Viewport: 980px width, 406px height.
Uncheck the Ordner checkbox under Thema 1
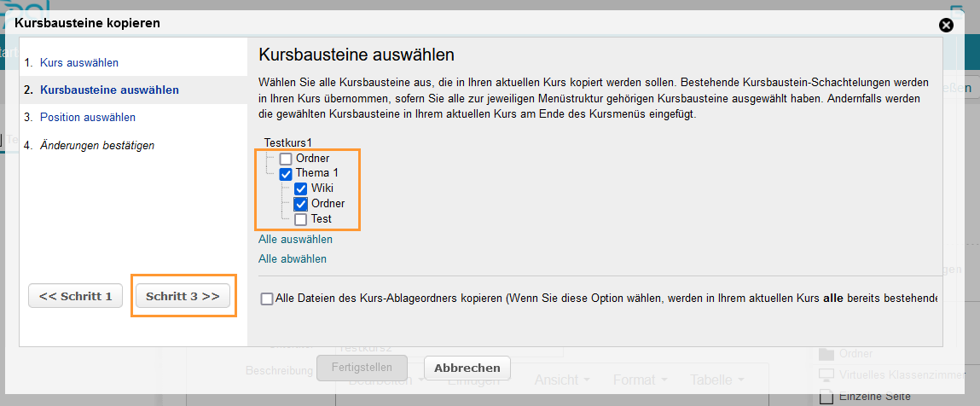[301, 204]
